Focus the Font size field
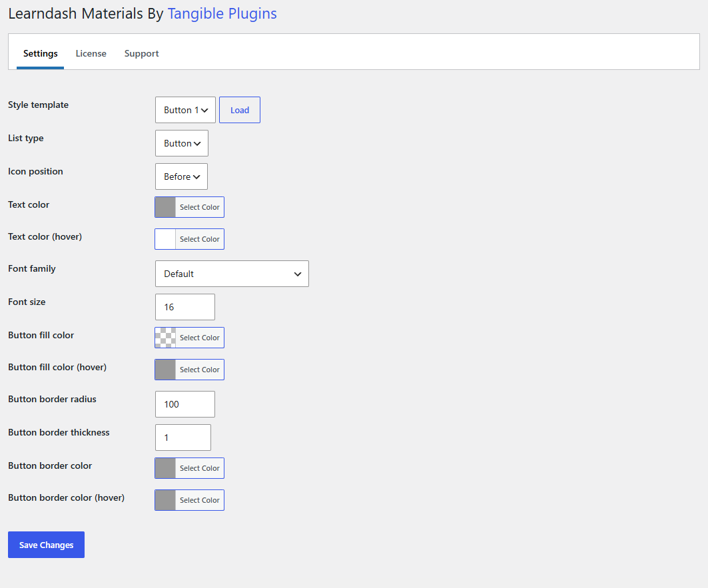 (x=185, y=307)
